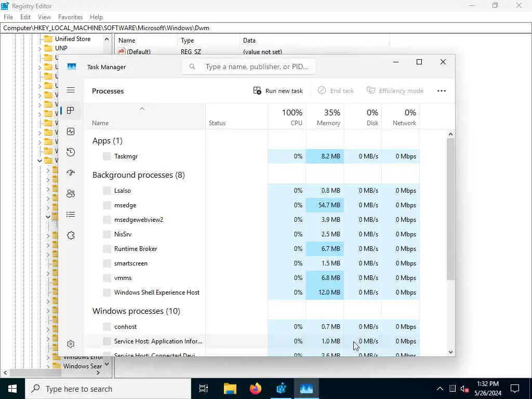The width and height of the screenshot is (532, 399).
Task: Click the Registry Editor title bar icon
Action: [x=5, y=6]
